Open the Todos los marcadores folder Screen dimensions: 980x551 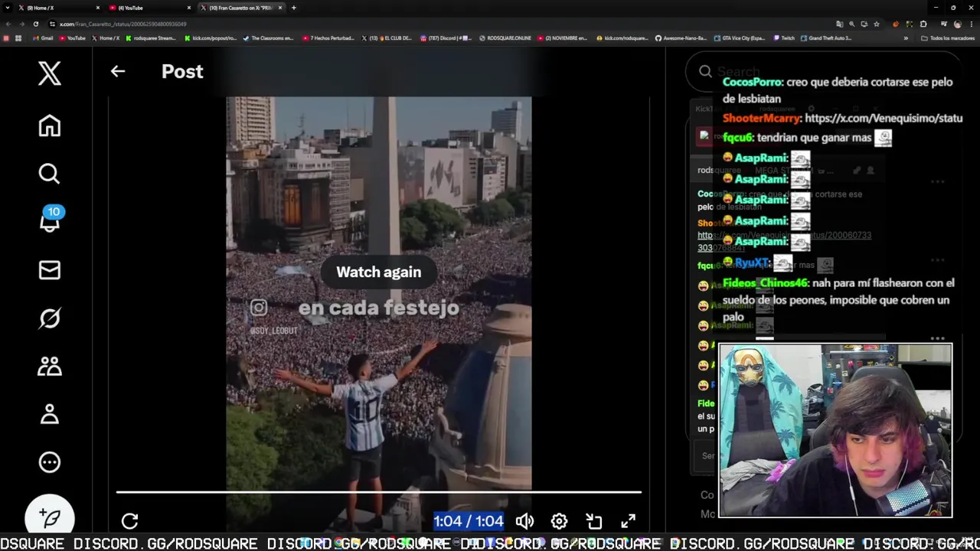tap(948, 38)
